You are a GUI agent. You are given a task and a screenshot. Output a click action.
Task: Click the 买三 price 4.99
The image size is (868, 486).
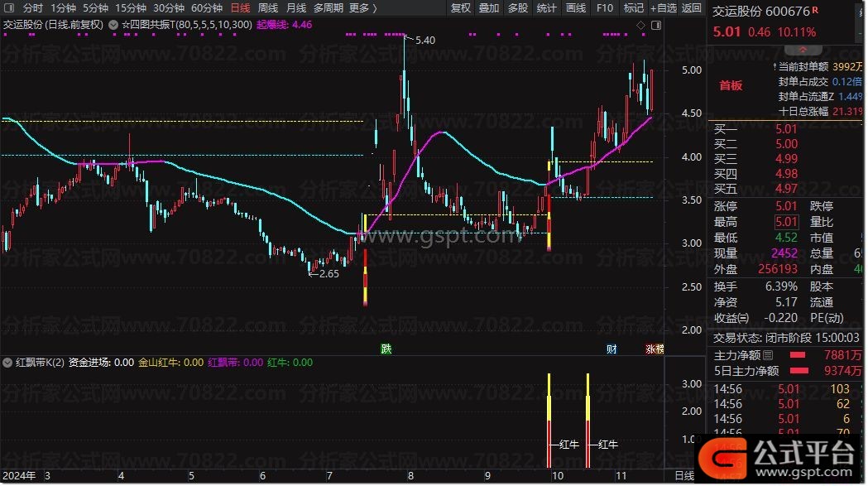click(x=786, y=159)
